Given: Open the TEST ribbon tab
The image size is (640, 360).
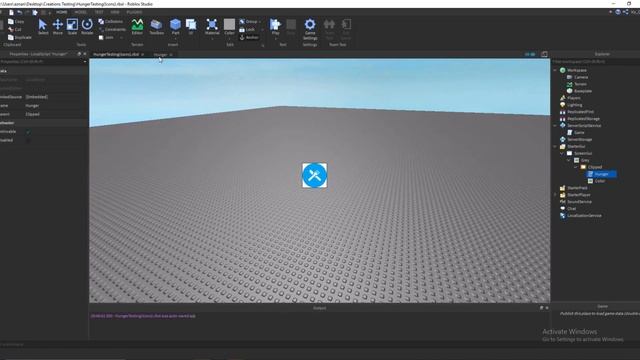Looking at the screenshot, I should pyautogui.click(x=99, y=12).
